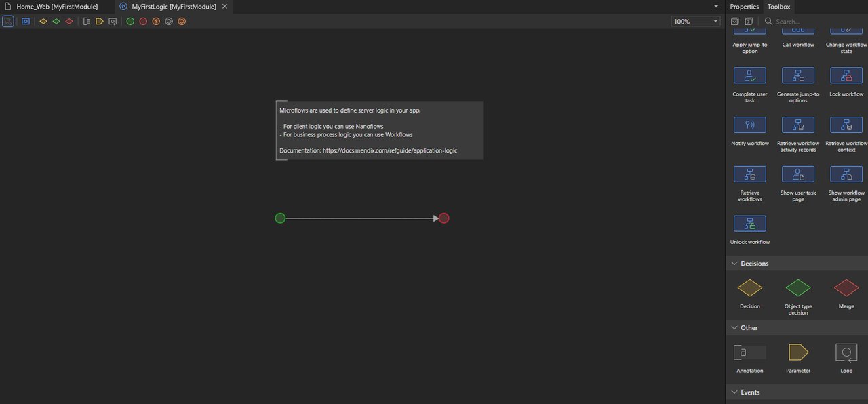Image resolution: width=868 pixels, height=404 pixels.
Task: Select the red end event on canvas
Action: click(x=443, y=218)
